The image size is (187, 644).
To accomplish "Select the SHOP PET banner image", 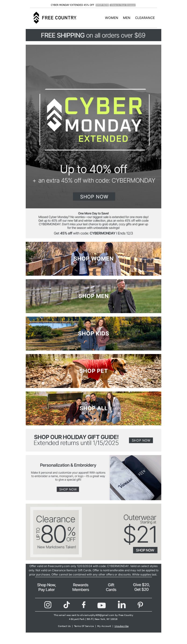I will (x=93, y=371).
